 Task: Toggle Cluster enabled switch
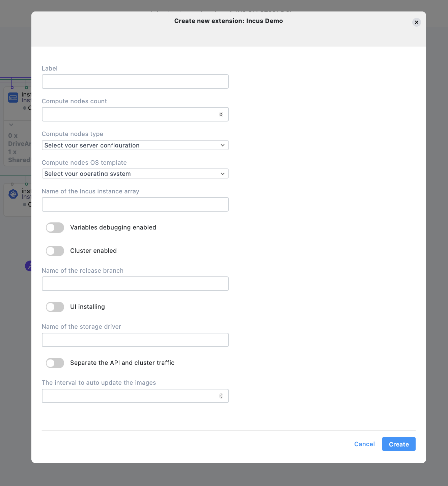coord(55,251)
